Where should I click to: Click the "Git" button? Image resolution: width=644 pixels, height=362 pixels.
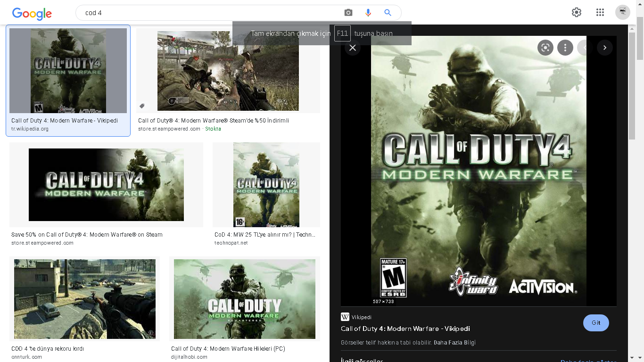[596, 323]
